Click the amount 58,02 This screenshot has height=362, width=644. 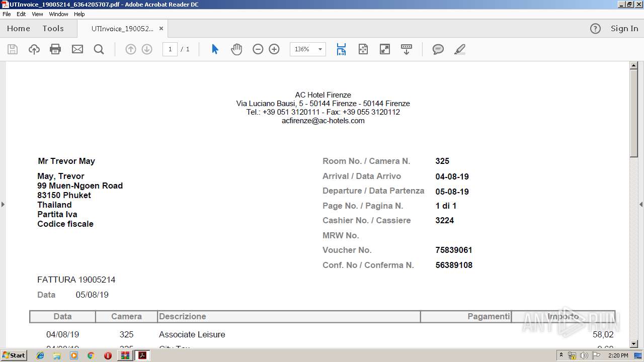(x=603, y=334)
